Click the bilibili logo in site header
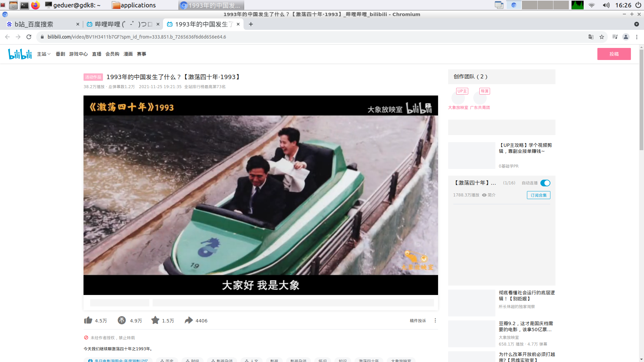The width and height of the screenshot is (644, 362). [x=20, y=54]
